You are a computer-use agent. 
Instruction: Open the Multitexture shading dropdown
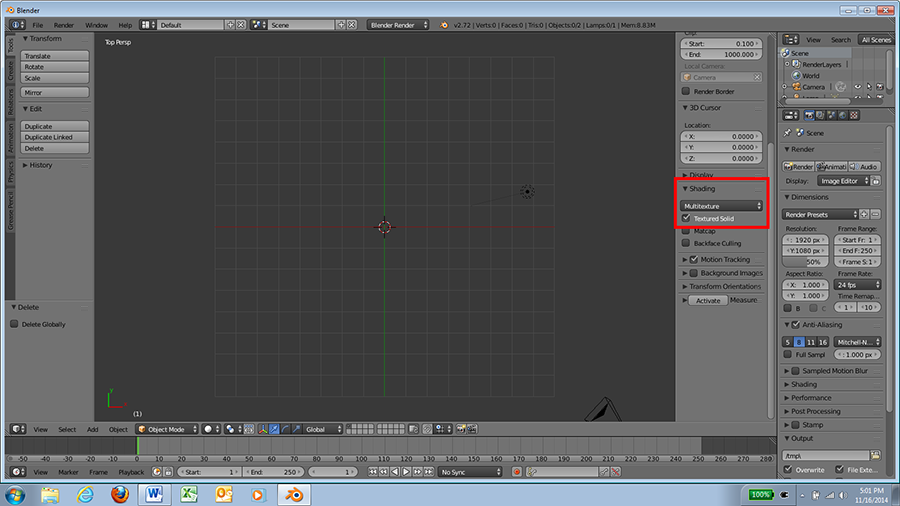tap(721, 205)
